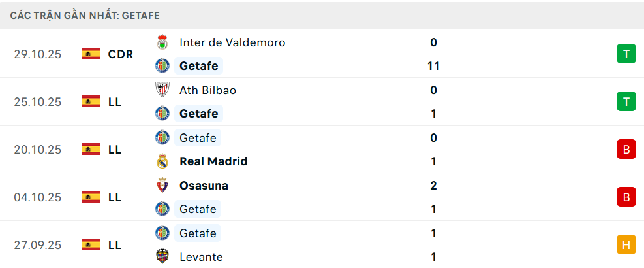Screen dimensions: 644x268
Task: Click red B badge for Osasuna match
Action: (626, 197)
